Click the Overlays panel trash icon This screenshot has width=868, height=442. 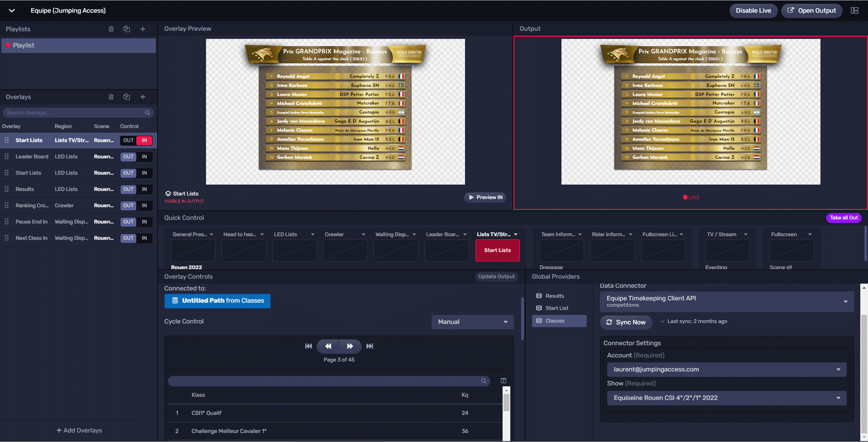click(111, 97)
